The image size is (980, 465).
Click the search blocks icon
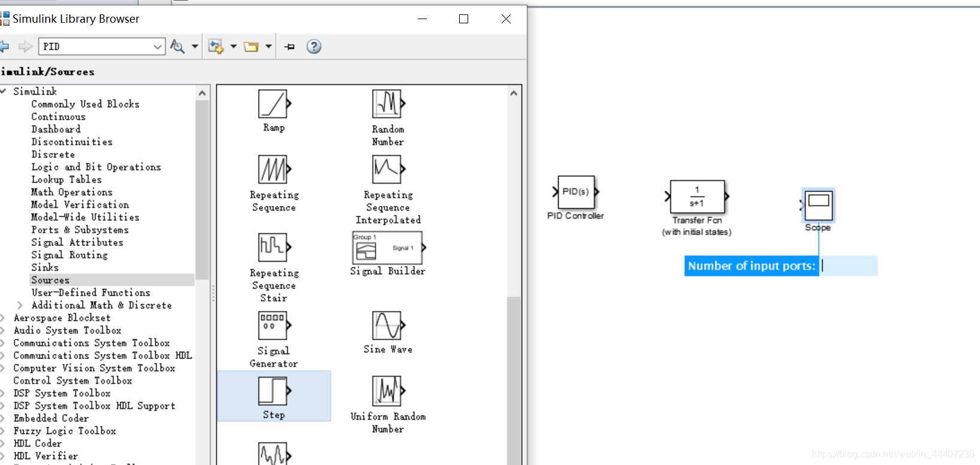(177, 46)
